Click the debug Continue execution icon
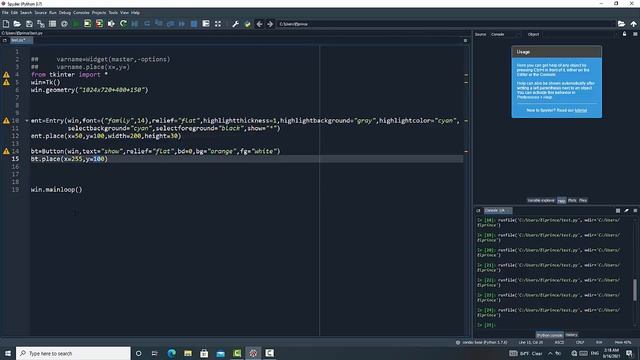Viewport: 640px width, 360px height. tap(182, 24)
